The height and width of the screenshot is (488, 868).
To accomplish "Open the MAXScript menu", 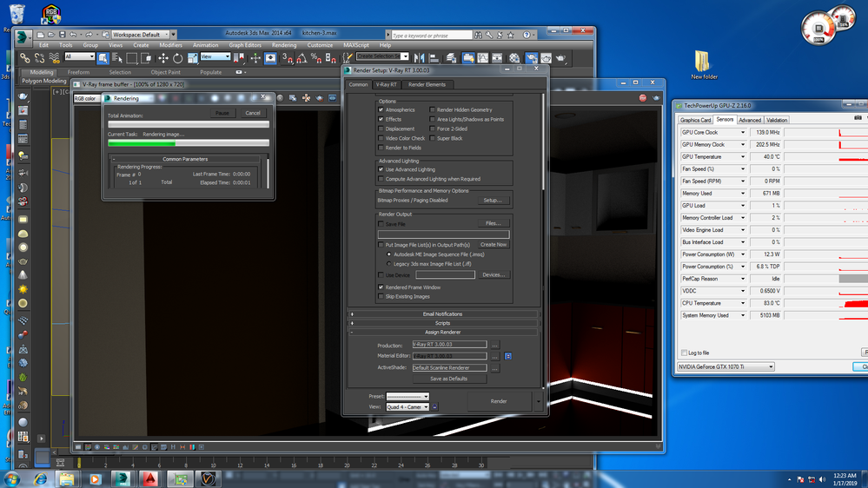I will point(356,45).
